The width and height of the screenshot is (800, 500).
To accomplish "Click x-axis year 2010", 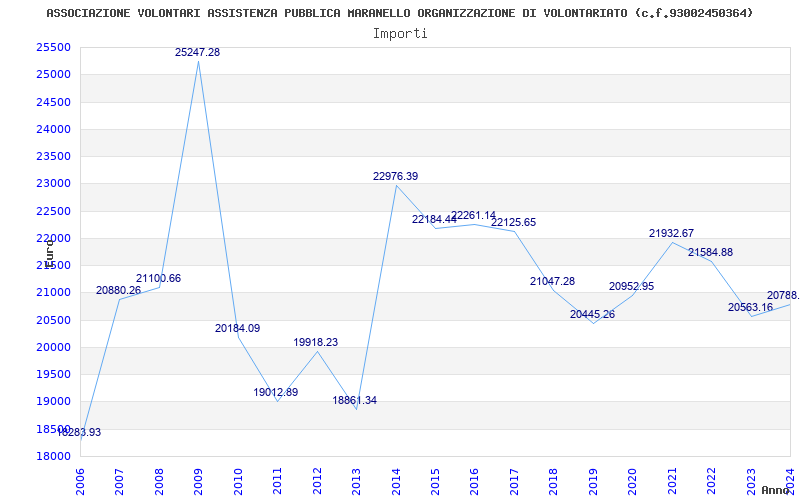I will pos(238,481).
